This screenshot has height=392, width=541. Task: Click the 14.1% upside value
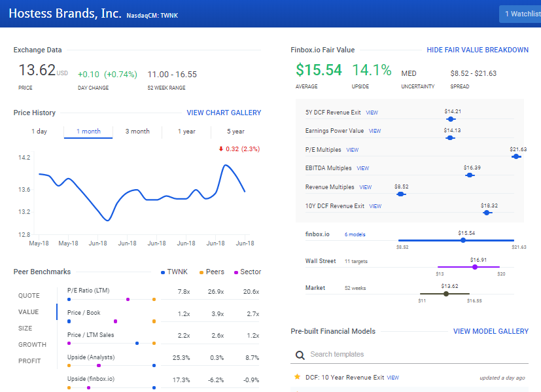(372, 70)
